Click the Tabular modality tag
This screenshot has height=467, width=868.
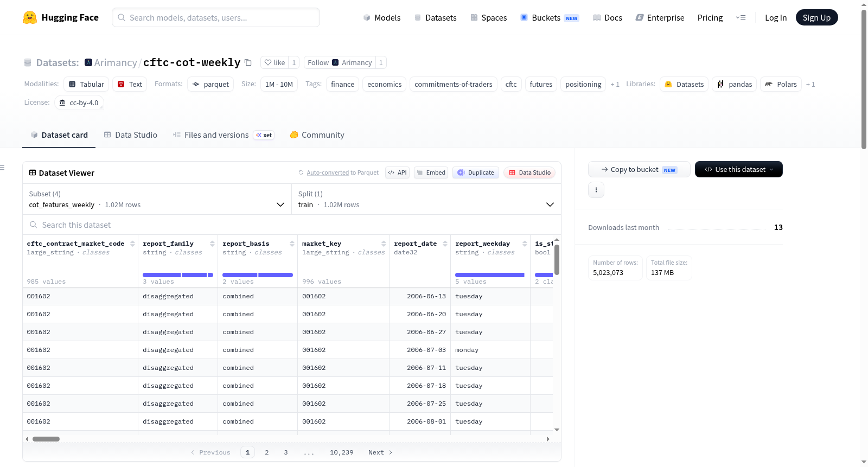point(87,84)
